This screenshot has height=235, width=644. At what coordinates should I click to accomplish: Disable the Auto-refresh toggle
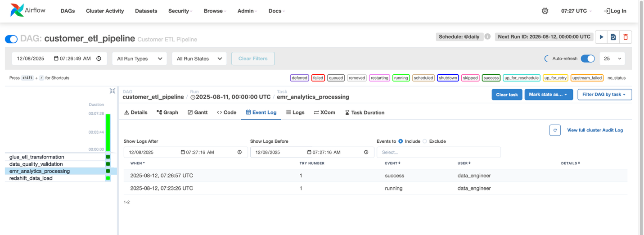587,59
